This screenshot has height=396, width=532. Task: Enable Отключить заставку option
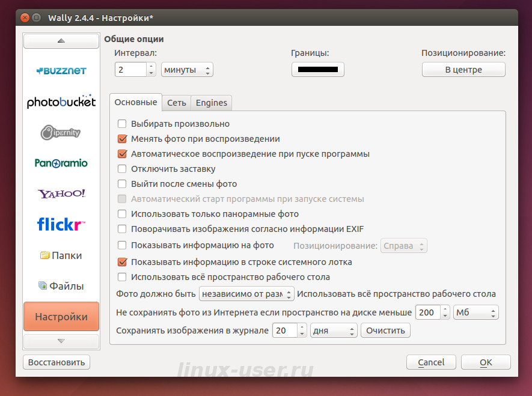(x=122, y=169)
